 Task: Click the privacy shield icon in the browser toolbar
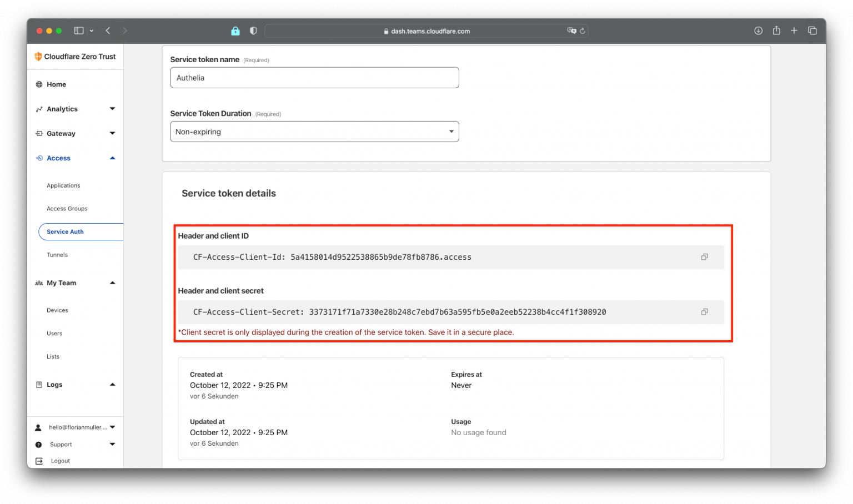(253, 31)
